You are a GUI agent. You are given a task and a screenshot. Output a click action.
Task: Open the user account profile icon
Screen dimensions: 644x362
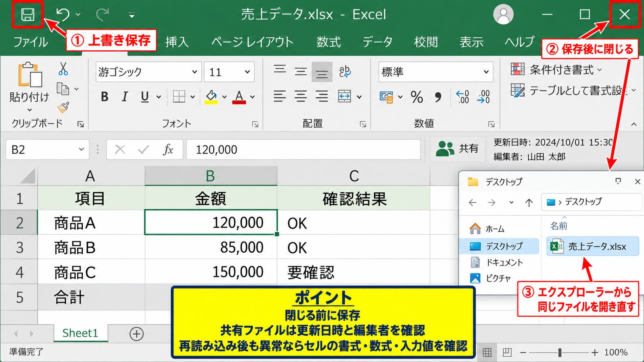pyautogui.click(x=503, y=14)
